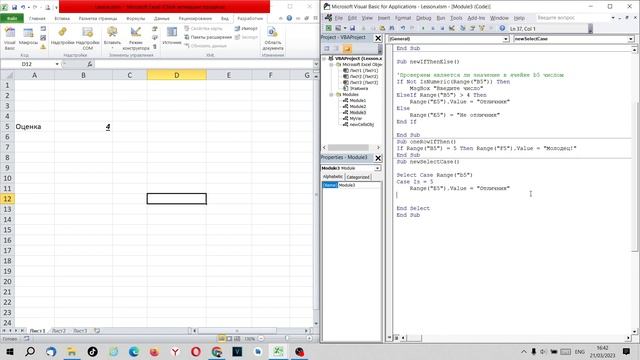
Task: Click the Save icon in VBA toolbar
Action: tap(352, 28)
